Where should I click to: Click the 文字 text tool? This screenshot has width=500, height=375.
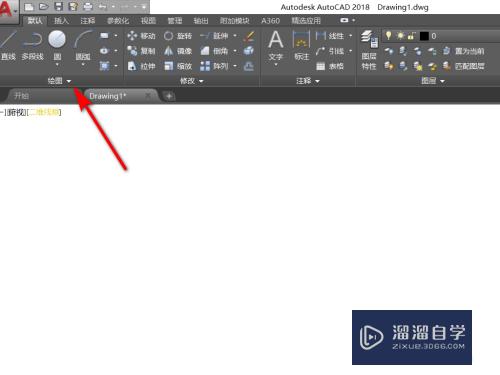coord(276,46)
